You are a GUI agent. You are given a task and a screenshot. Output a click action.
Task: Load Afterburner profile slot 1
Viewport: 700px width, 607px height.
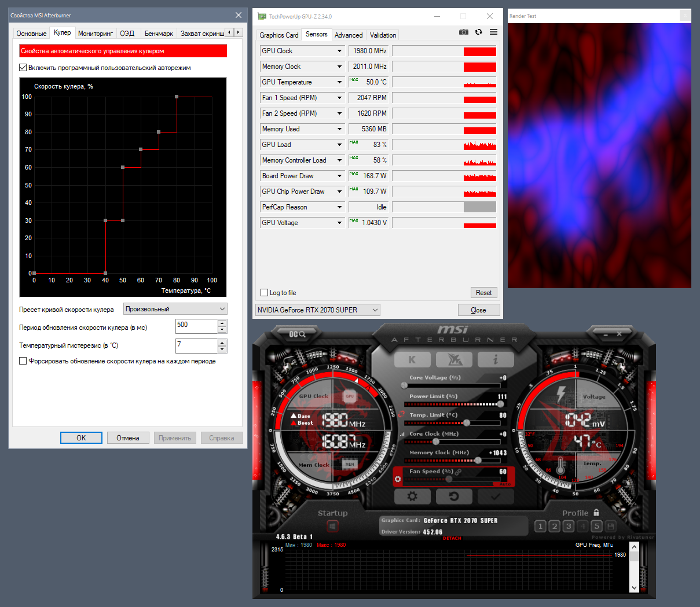click(540, 526)
